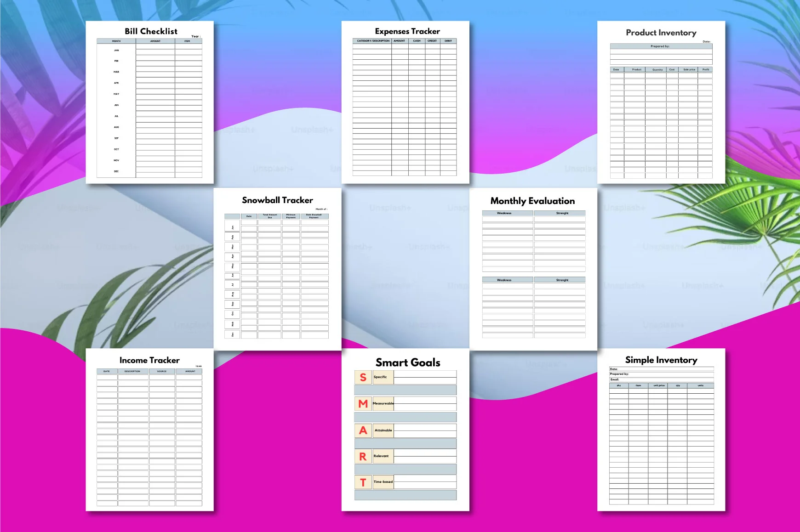This screenshot has height=532, width=800.
Task: Click the YEAR label in Income Tracker
Action: click(x=199, y=366)
